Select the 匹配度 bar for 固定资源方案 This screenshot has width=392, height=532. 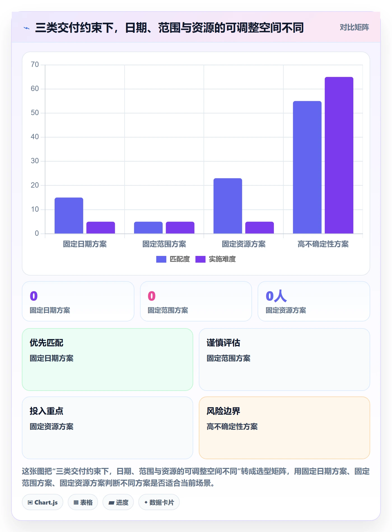228,206
